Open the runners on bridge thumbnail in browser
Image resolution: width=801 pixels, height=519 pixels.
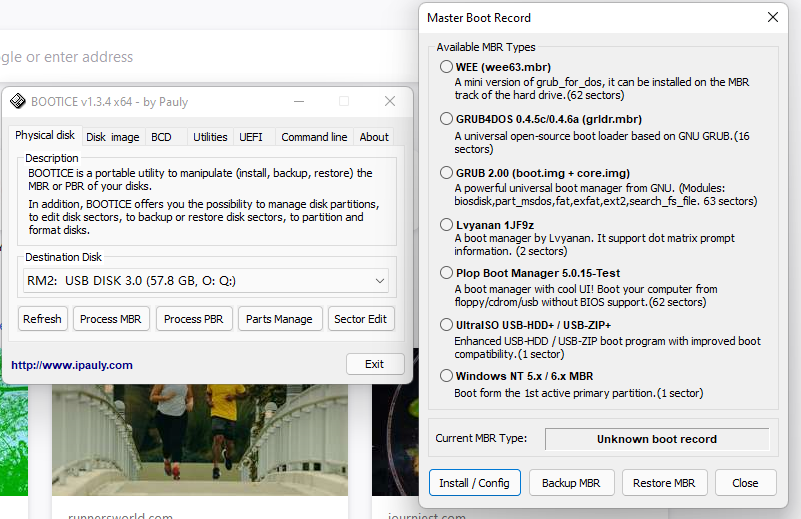point(200,439)
